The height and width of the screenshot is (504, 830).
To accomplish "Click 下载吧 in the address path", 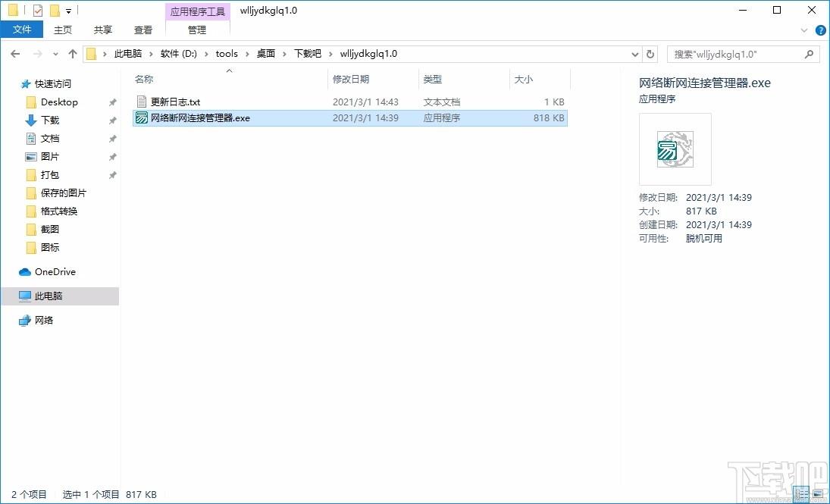I will (x=308, y=54).
